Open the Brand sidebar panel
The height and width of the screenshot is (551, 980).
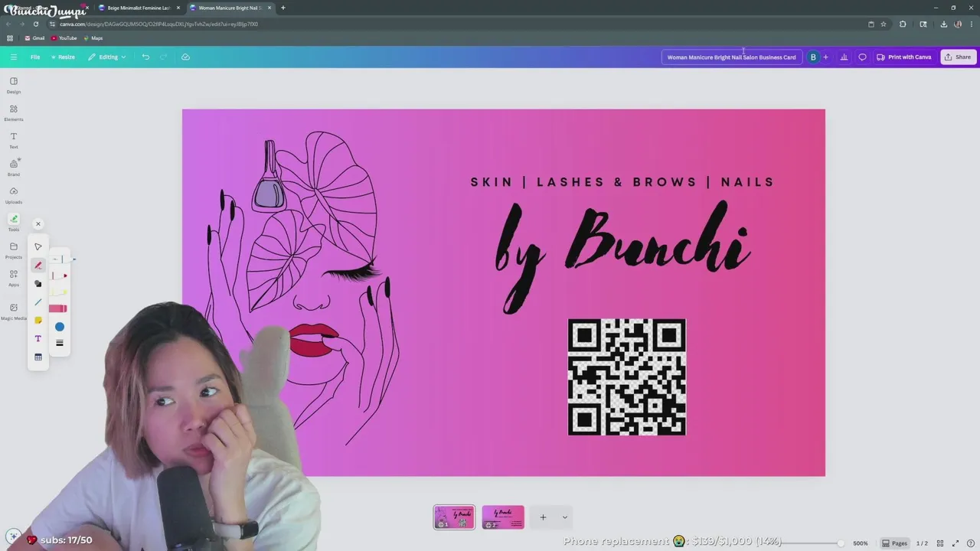pyautogui.click(x=14, y=168)
